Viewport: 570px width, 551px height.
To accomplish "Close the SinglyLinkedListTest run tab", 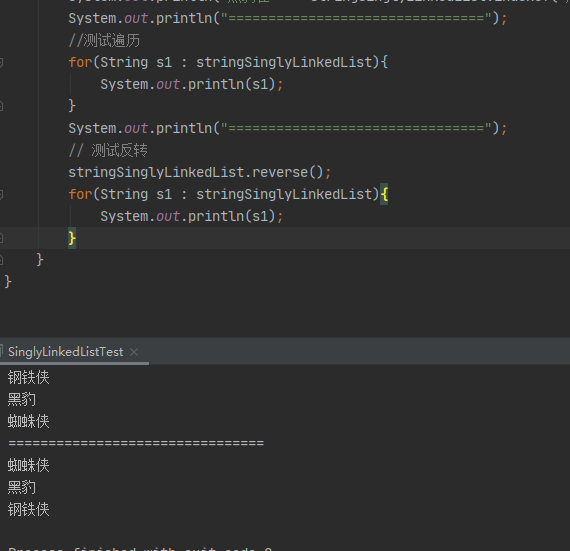I will 134,352.
